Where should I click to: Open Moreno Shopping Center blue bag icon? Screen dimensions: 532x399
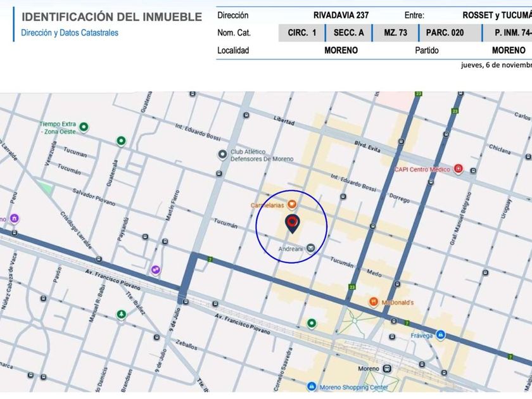311,386
